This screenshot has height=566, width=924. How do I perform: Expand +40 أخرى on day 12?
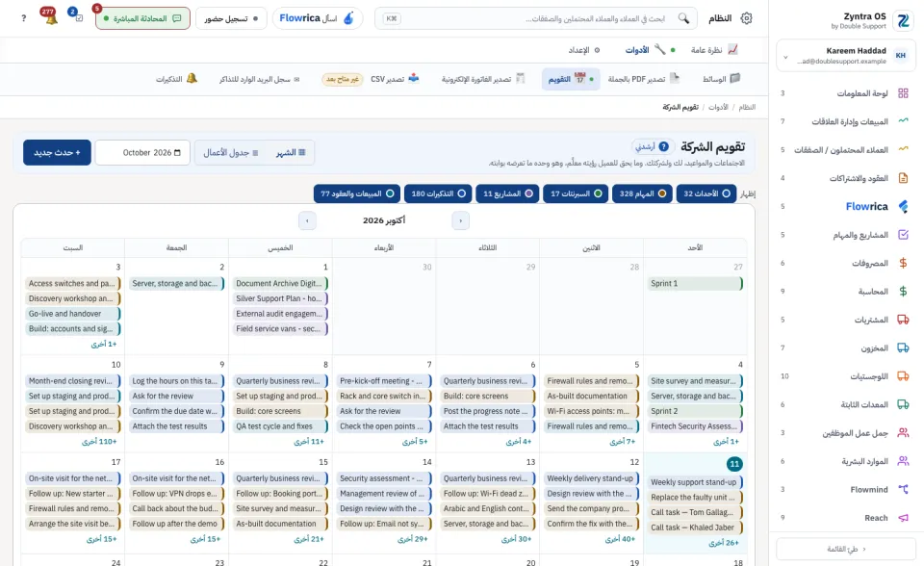[620, 539]
